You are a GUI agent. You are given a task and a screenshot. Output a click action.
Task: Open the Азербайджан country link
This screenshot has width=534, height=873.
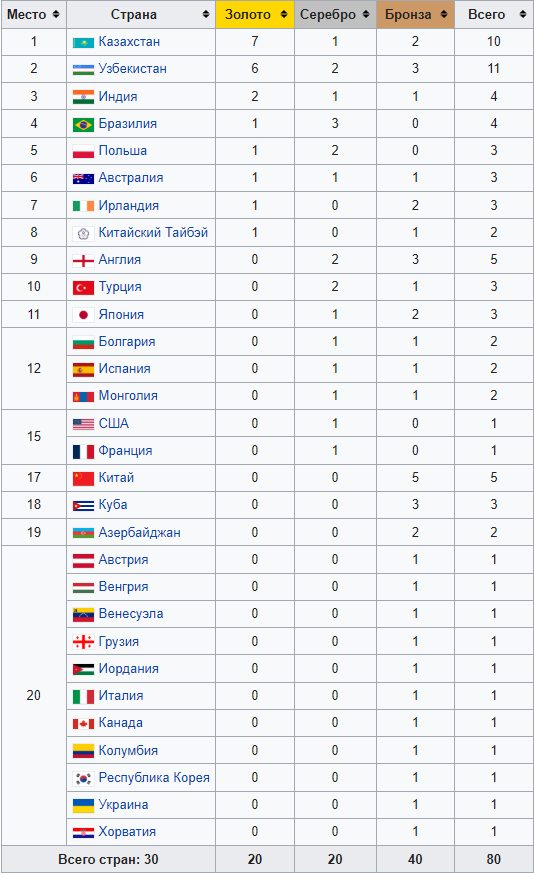click(139, 533)
